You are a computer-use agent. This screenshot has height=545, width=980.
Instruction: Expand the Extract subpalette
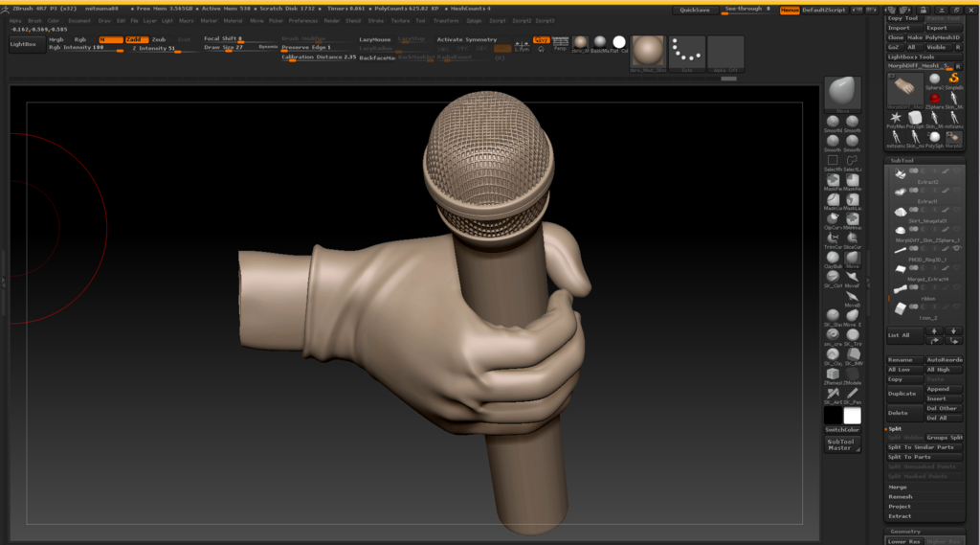tap(900, 517)
